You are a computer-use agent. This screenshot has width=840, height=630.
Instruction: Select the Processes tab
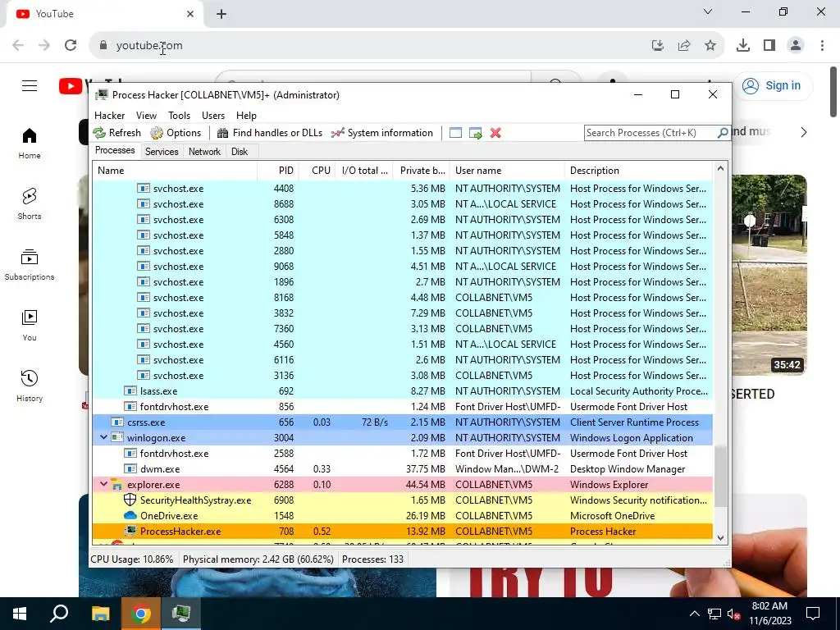tap(115, 151)
